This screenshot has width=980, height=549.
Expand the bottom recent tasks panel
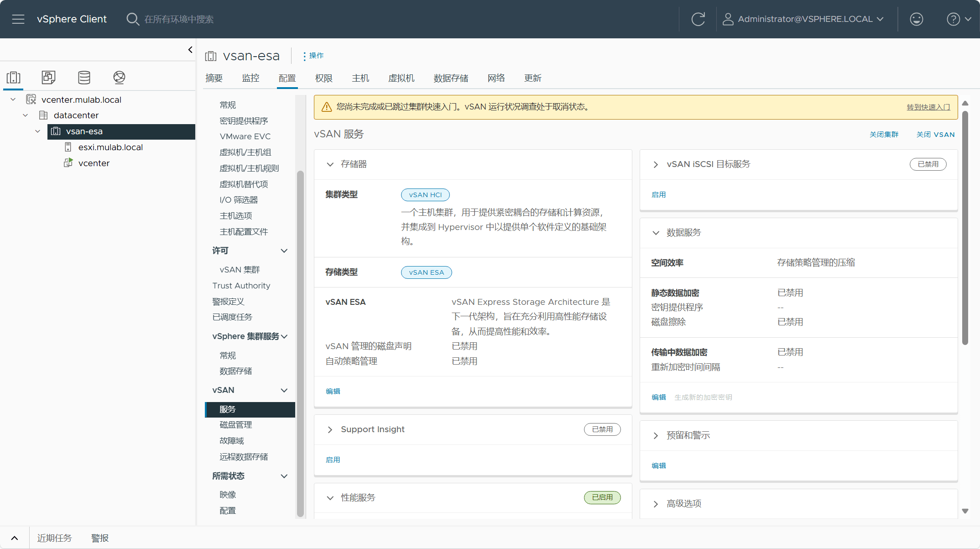click(x=15, y=538)
